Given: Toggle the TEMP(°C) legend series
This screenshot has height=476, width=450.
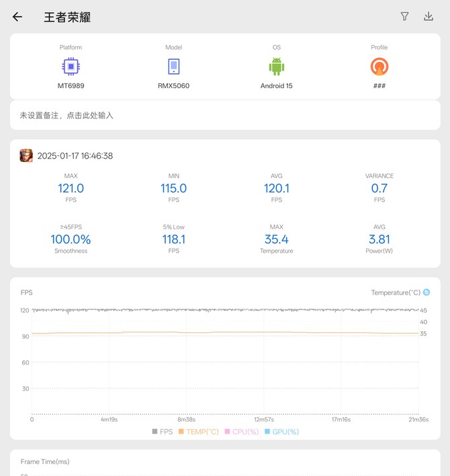Looking at the screenshot, I should point(198,432).
